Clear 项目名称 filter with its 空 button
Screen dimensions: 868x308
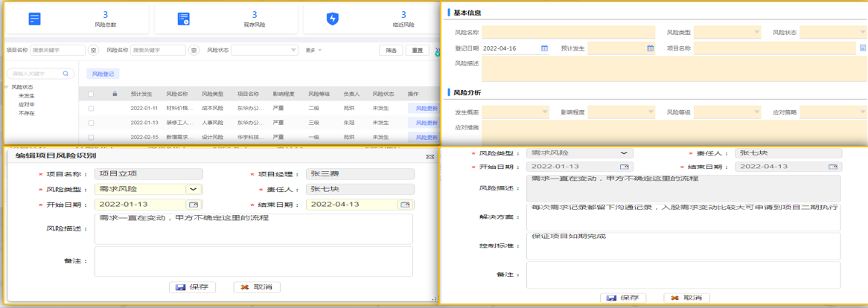[x=94, y=51]
